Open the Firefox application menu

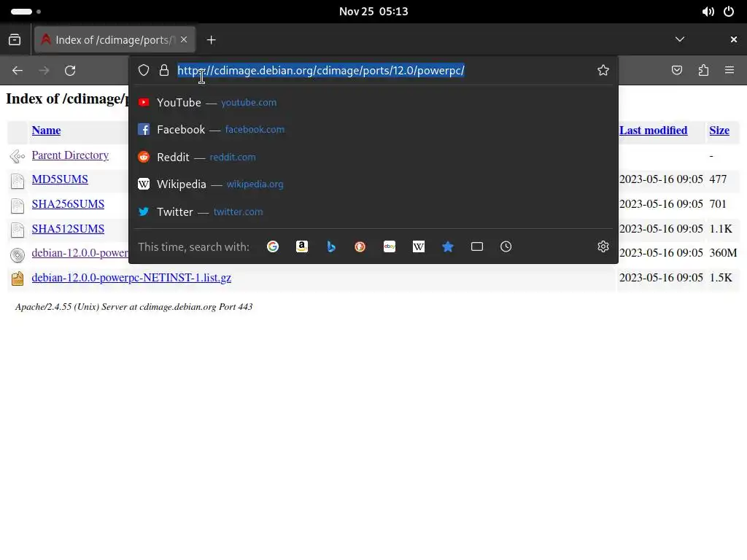[729, 71]
